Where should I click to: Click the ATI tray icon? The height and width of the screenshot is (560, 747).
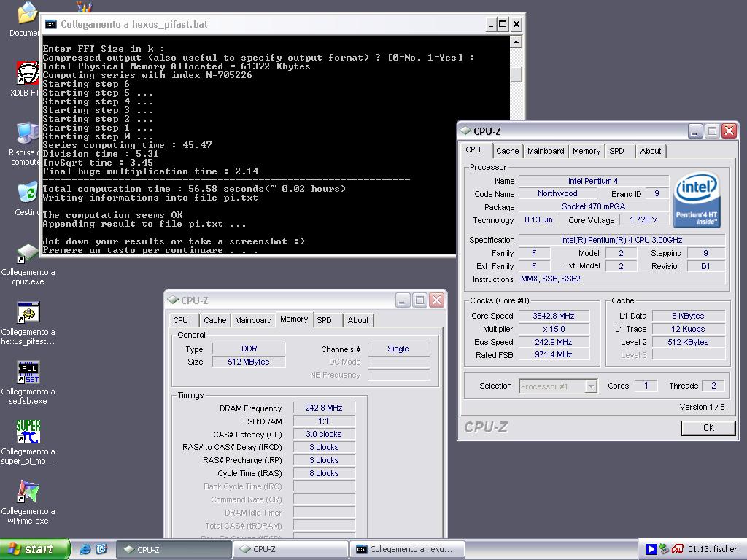coord(678,549)
